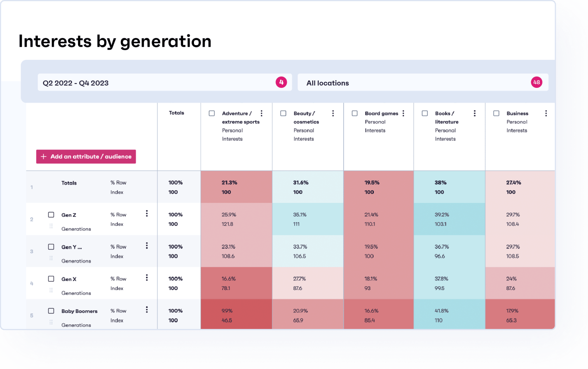The image size is (588, 369).
Task: Grab the Baby Boomers row drag handle
Action: pos(51,322)
